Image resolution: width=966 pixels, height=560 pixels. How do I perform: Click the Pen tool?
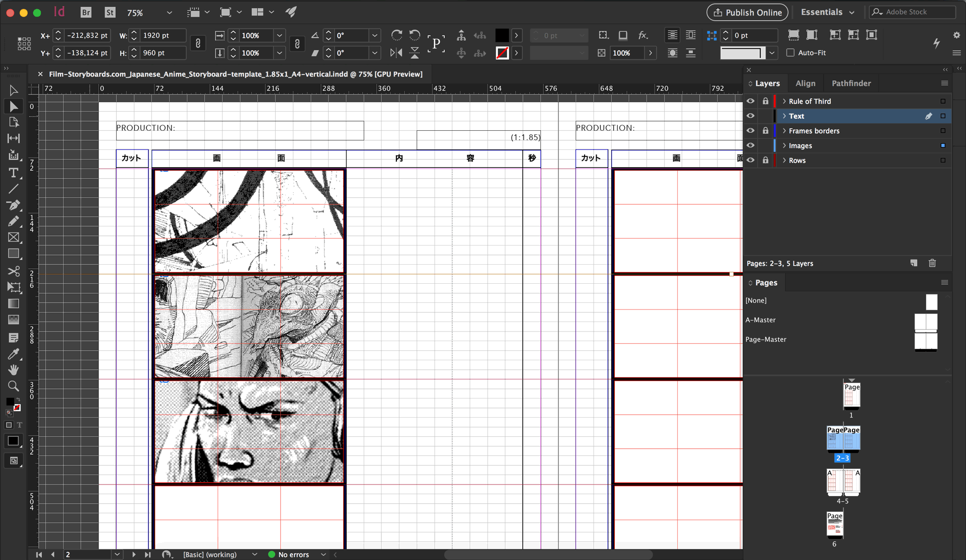[x=14, y=205]
